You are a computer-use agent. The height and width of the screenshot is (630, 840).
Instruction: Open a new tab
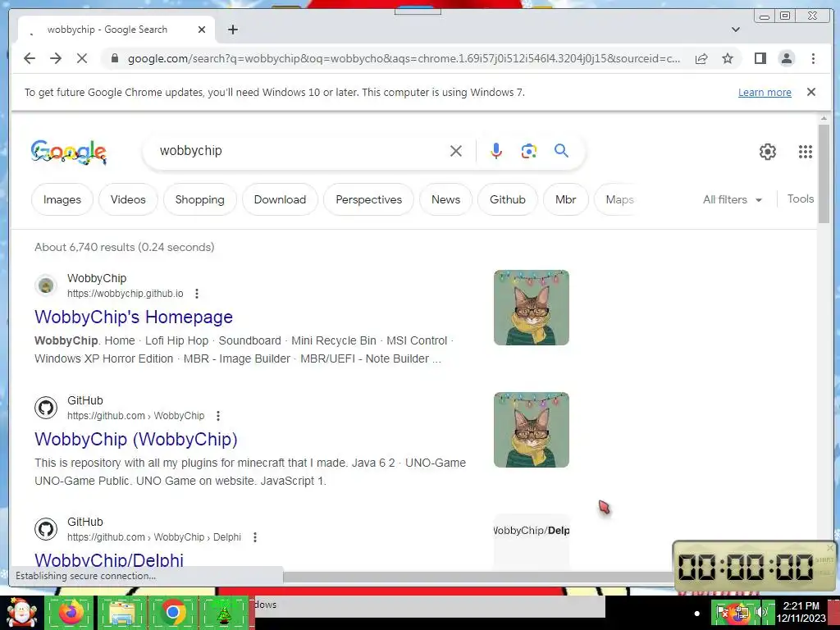click(232, 30)
